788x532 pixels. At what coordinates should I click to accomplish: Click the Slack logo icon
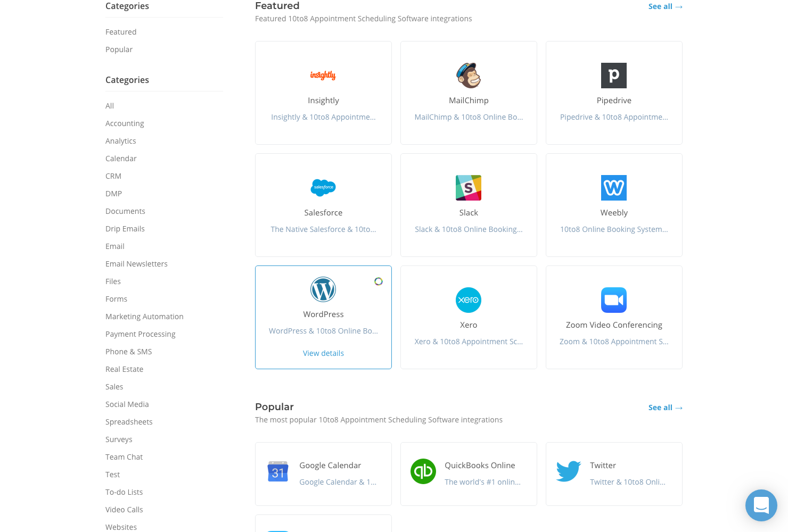(469, 188)
